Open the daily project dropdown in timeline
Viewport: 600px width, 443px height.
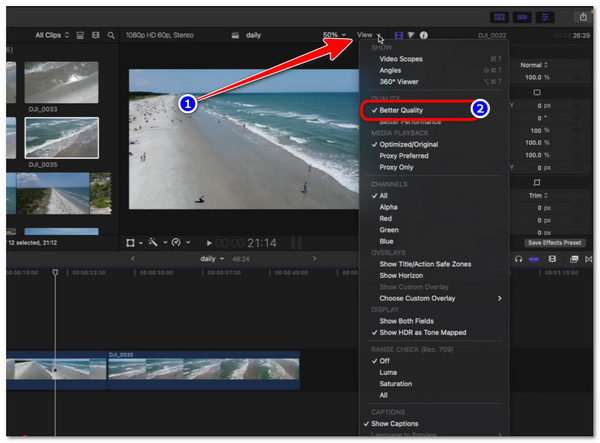212,259
